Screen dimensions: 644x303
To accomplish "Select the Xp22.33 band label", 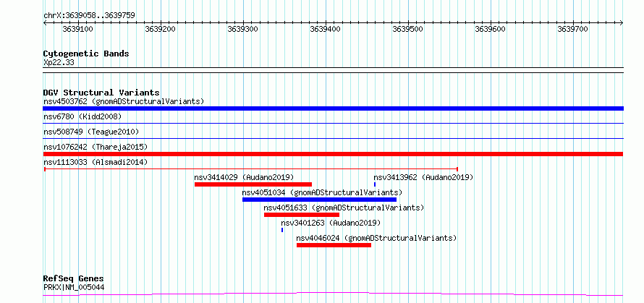I will pos(59,63).
